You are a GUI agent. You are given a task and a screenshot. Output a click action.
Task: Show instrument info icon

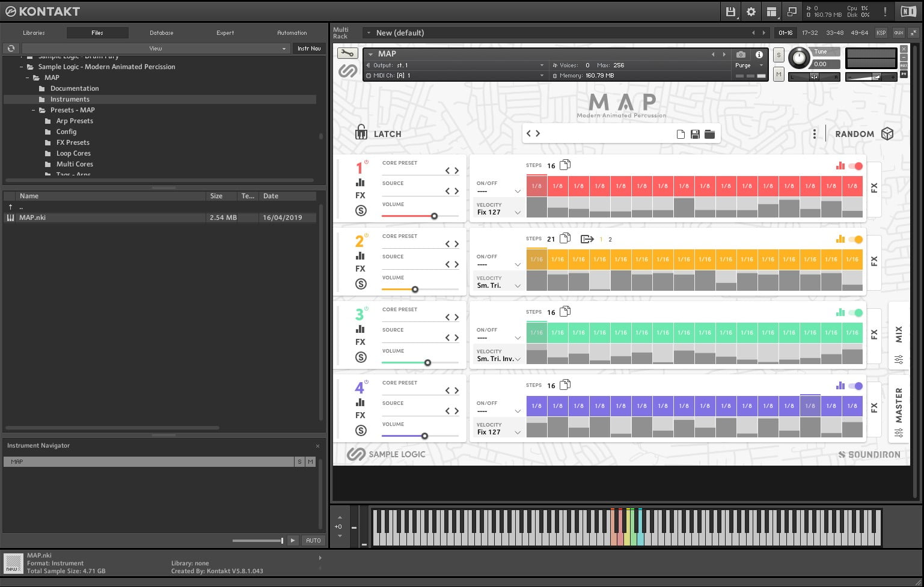click(x=759, y=55)
